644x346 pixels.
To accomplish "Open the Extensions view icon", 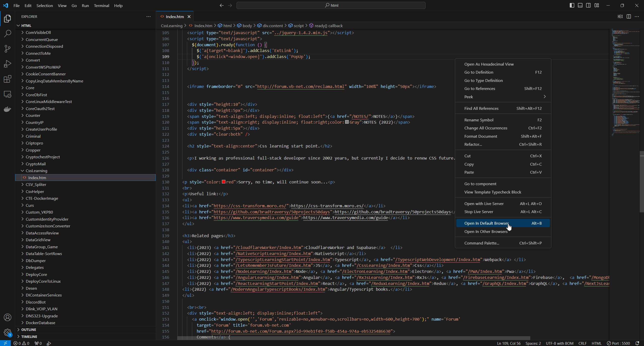I will tap(8, 79).
